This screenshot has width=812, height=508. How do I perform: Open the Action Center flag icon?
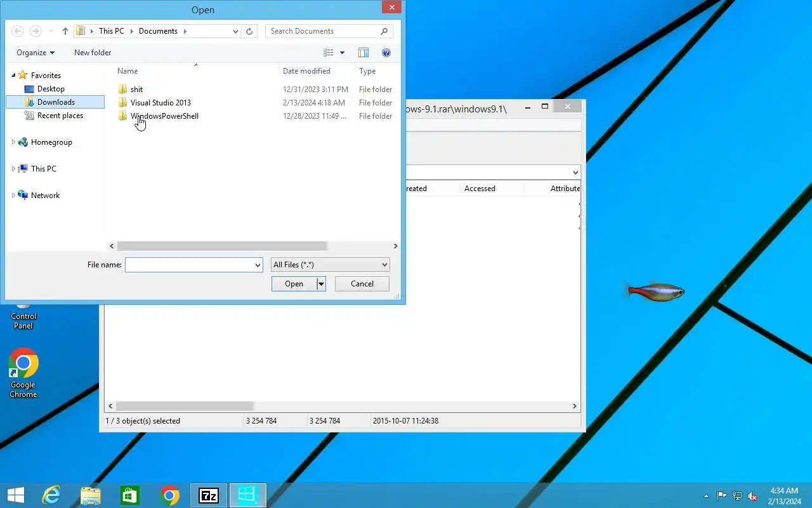722,496
